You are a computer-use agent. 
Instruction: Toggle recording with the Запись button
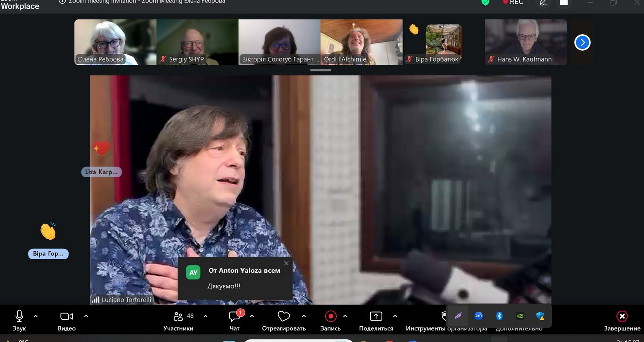pyautogui.click(x=331, y=321)
